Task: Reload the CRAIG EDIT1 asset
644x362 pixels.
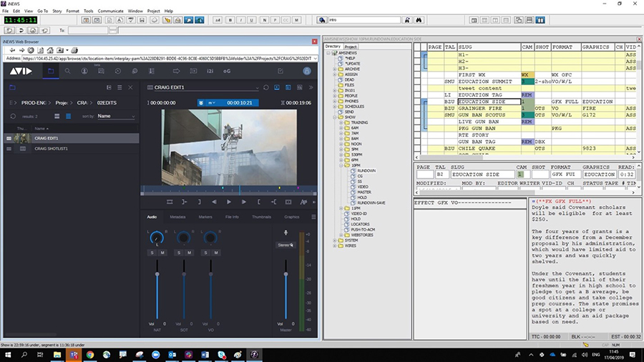Action: click(266, 87)
